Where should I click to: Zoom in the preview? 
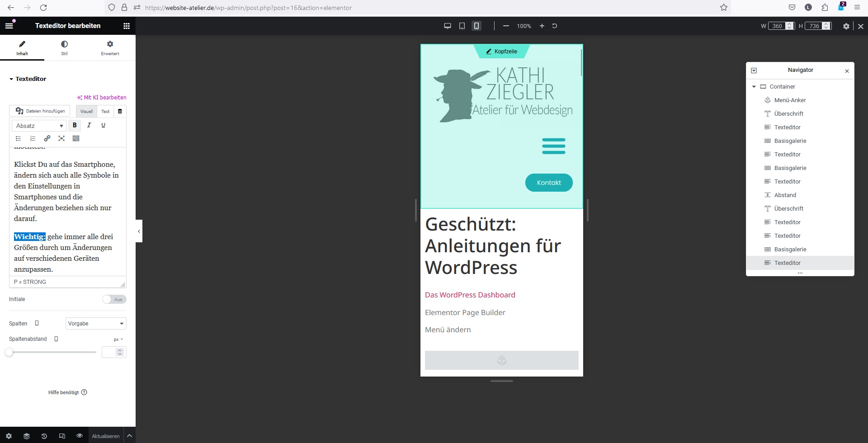click(x=542, y=26)
